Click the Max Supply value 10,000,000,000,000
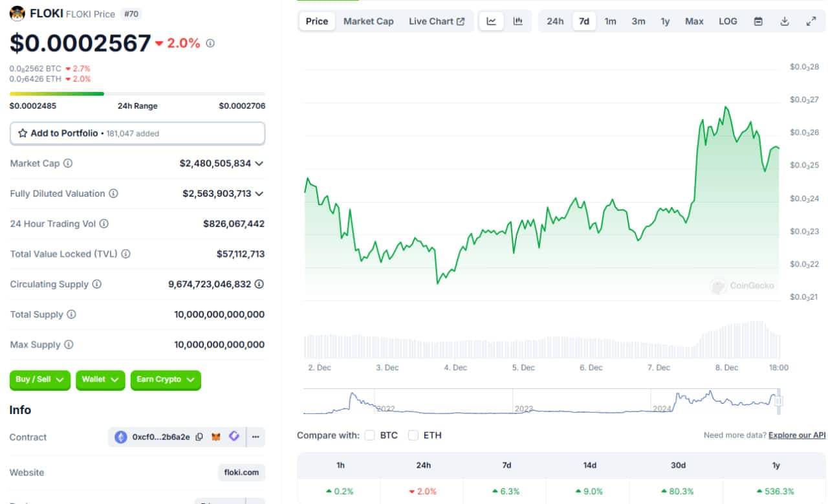Viewport: 828px width, 504px height. tap(219, 345)
